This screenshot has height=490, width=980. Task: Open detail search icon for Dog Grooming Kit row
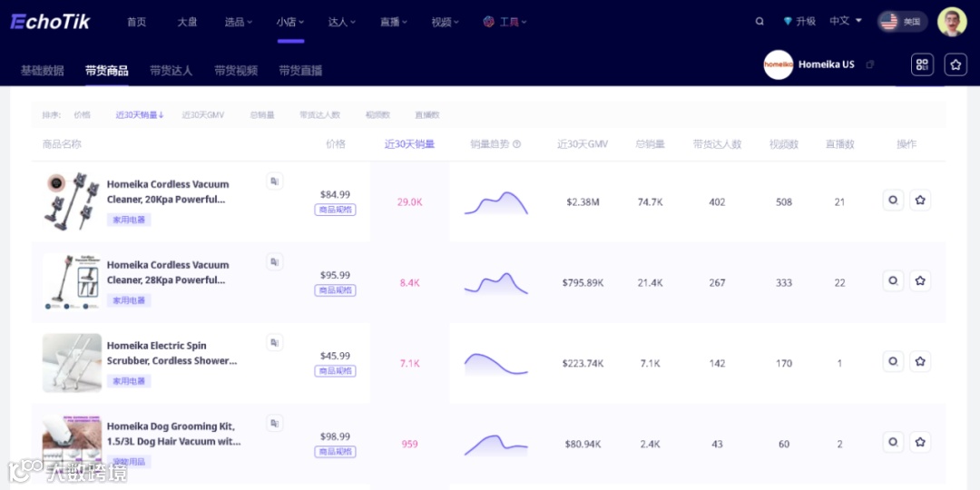[x=893, y=442]
